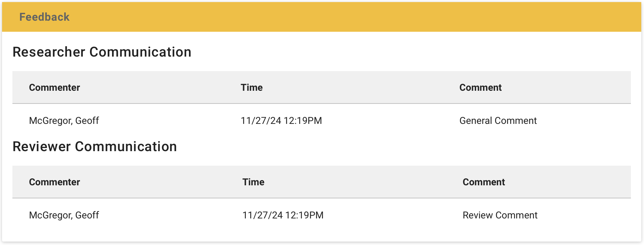Click the Comment header in Reviewer Communication table

tap(484, 182)
